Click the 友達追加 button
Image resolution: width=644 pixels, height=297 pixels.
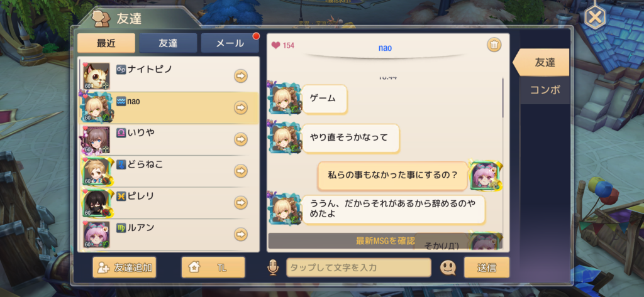125,267
